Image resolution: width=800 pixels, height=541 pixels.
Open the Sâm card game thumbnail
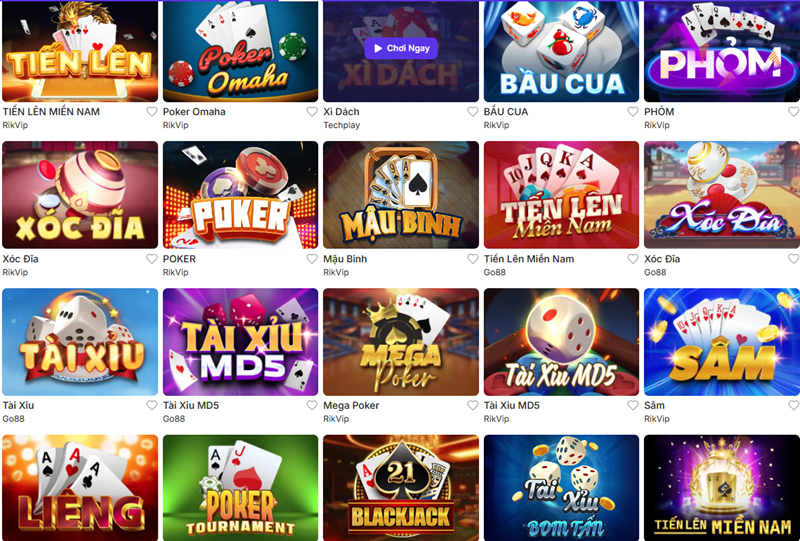[721, 342]
